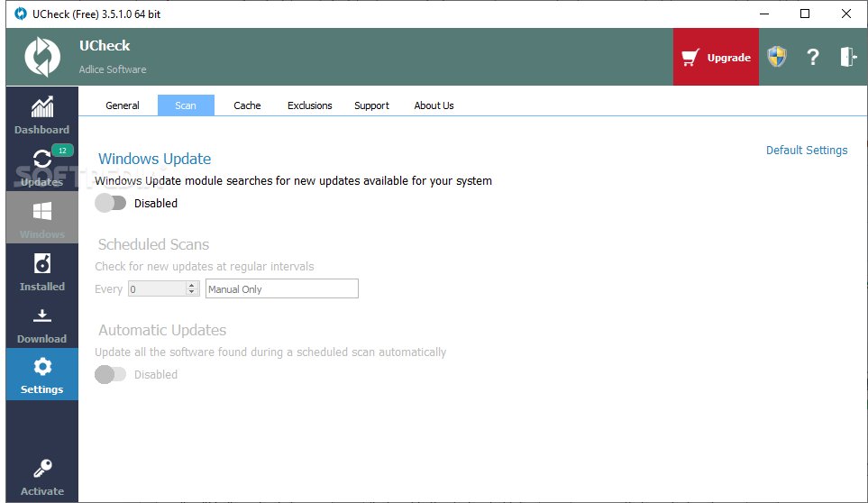The width and height of the screenshot is (868, 503).
Task: Increase the Every interval spinner value
Action: coord(191,285)
